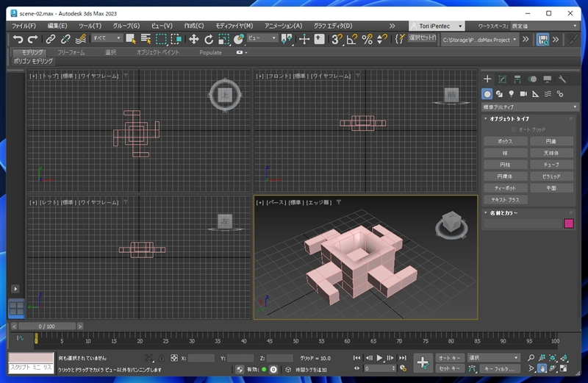Click the Set Keys plus button
Screen dimensions: 588x383
[x=423, y=362]
